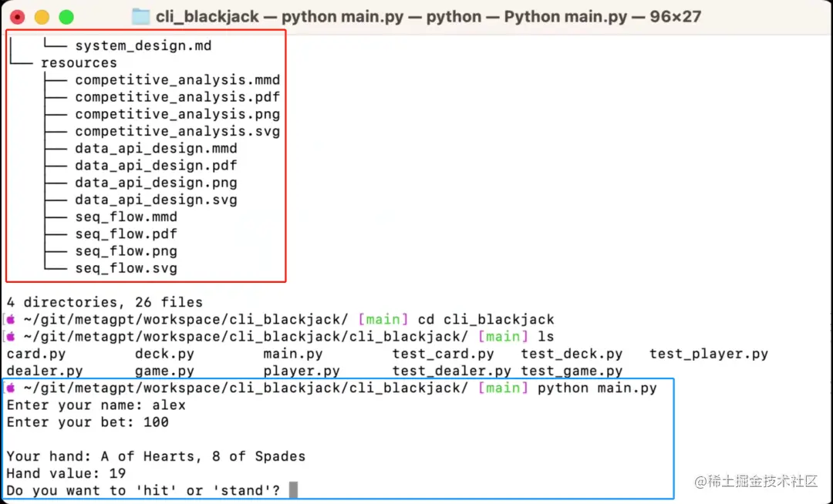
Task: Select data_api_design.mmd in the tree
Action: click(x=156, y=148)
